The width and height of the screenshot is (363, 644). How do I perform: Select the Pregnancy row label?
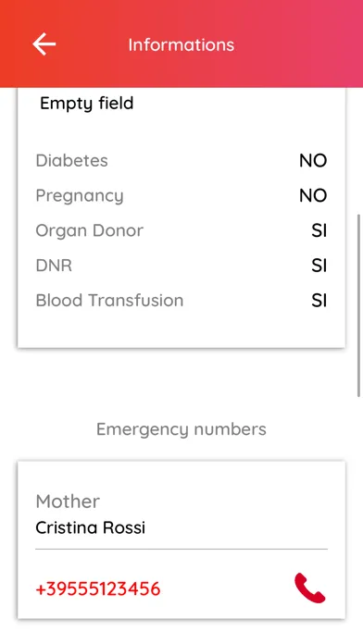[x=80, y=196]
